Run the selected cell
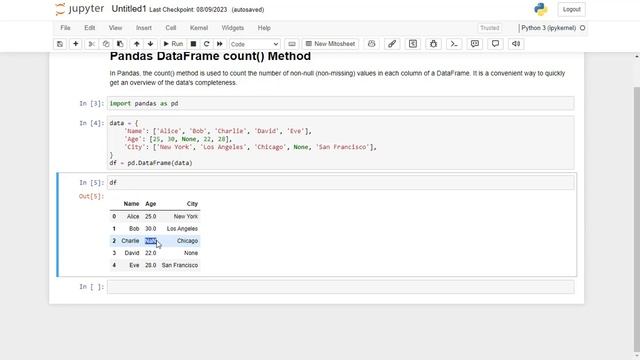This screenshot has width=640, height=360. tap(173, 44)
